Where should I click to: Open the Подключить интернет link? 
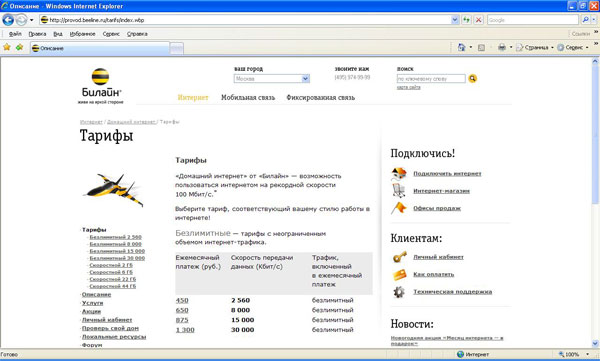coord(447,174)
